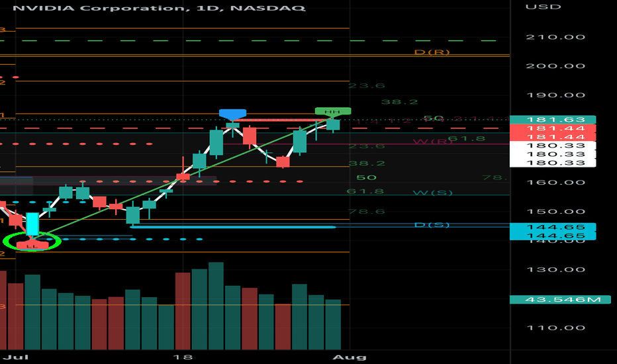Click the bright cyan candle above LL marker

tap(32, 224)
